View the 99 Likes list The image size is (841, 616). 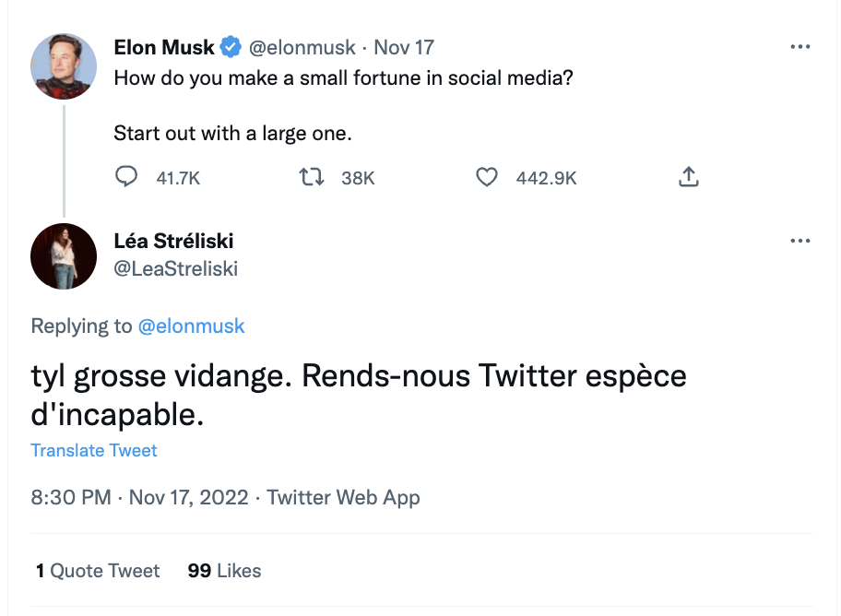click(224, 571)
